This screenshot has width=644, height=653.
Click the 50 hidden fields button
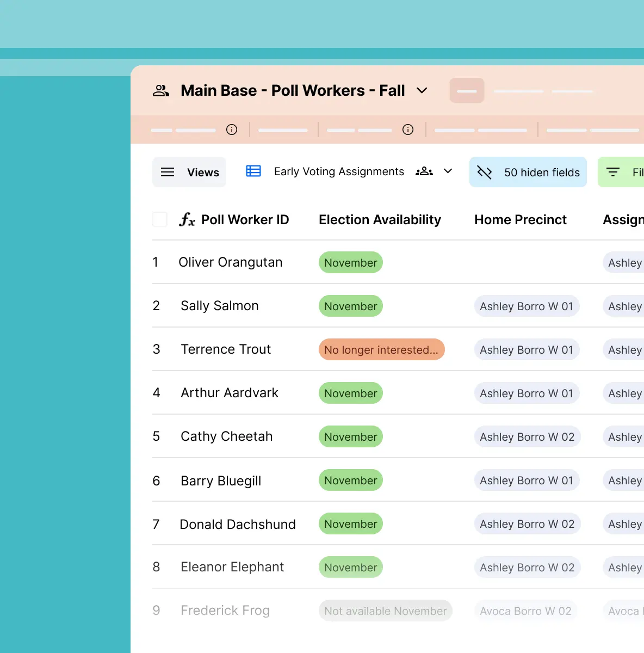[528, 172]
